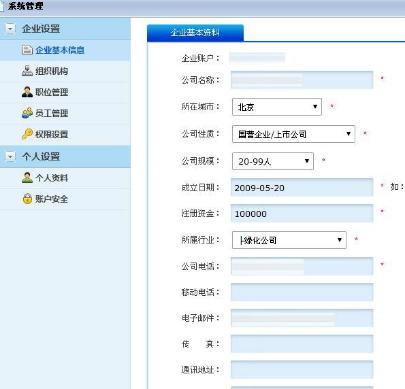Click the 通讯地址 input field
The image size is (405, 389).
(302, 370)
